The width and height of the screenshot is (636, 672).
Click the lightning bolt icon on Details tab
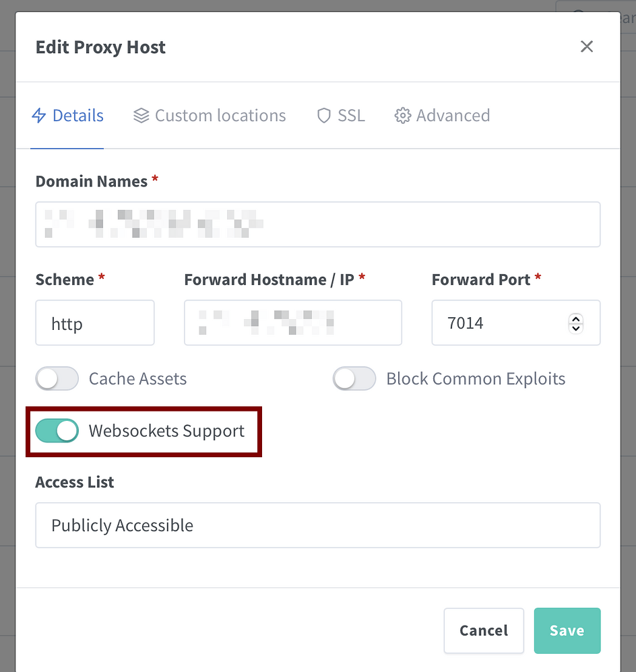click(39, 115)
